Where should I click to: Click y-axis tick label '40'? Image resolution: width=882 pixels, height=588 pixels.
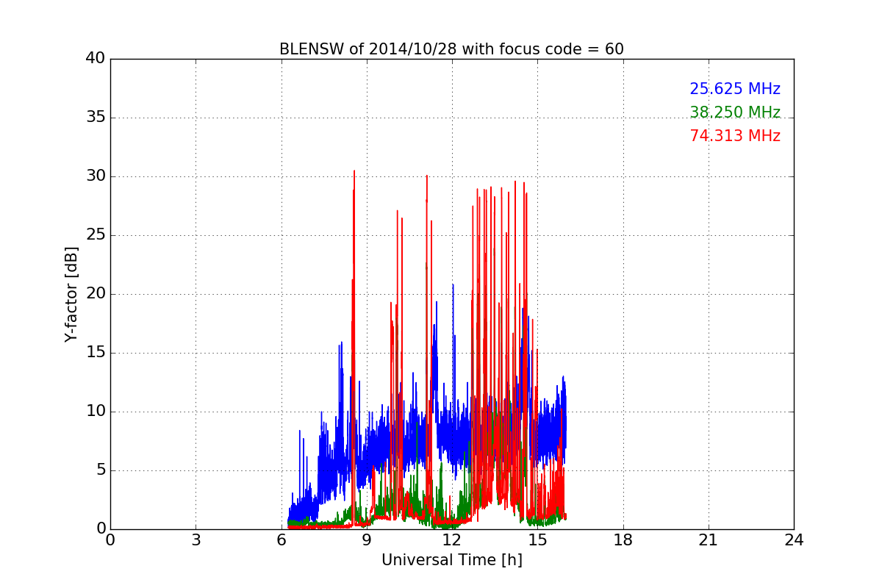(96, 59)
